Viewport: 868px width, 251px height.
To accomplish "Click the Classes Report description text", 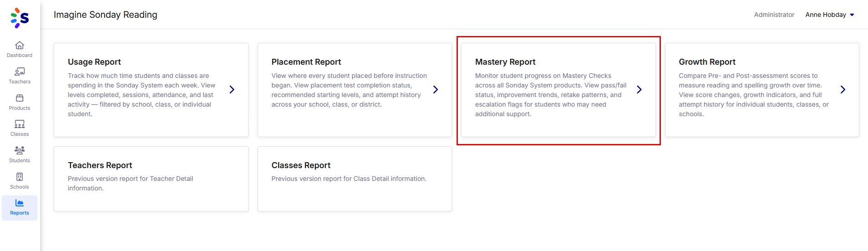I will [x=349, y=179].
